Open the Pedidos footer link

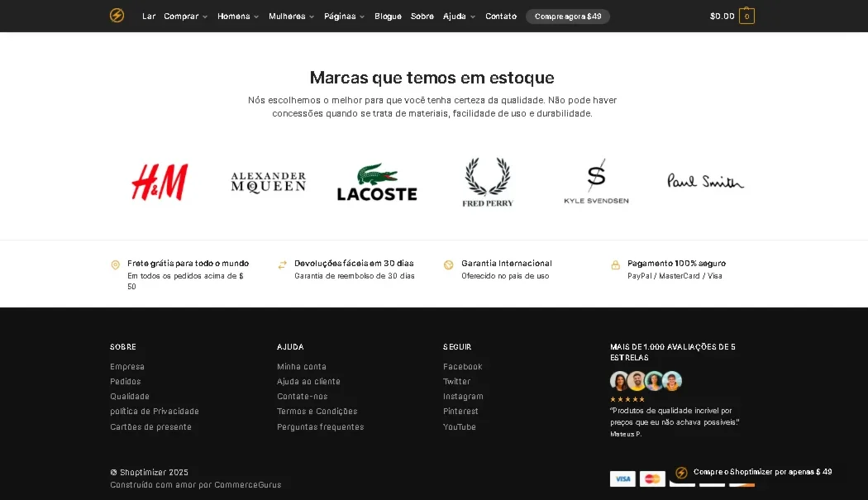(126, 382)
